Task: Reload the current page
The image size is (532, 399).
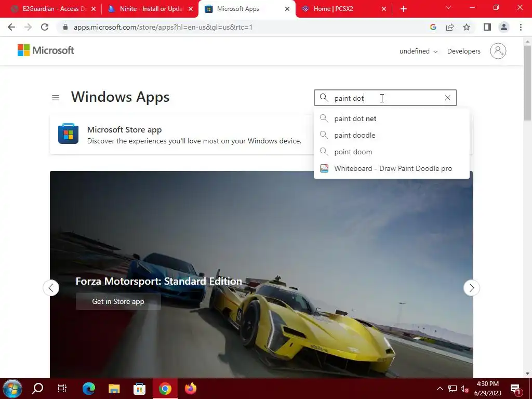Action: [45, 27]
